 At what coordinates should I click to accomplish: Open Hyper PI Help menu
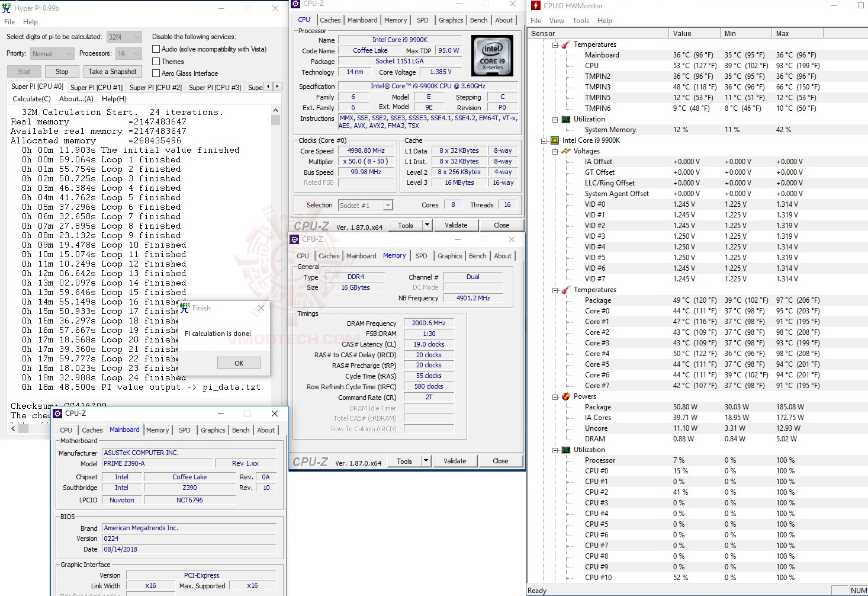coord(30,22)
